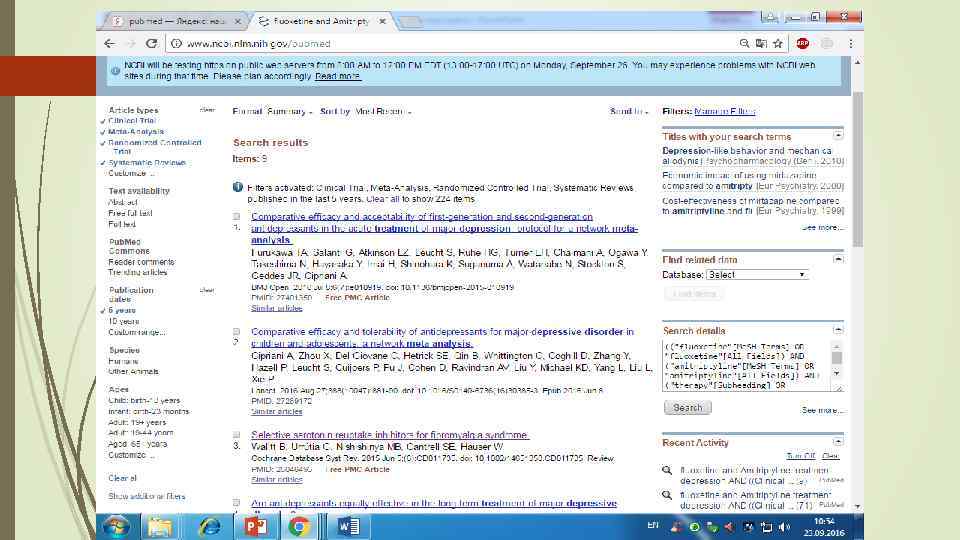Click into the Search details query text box

tap(747, 366)
